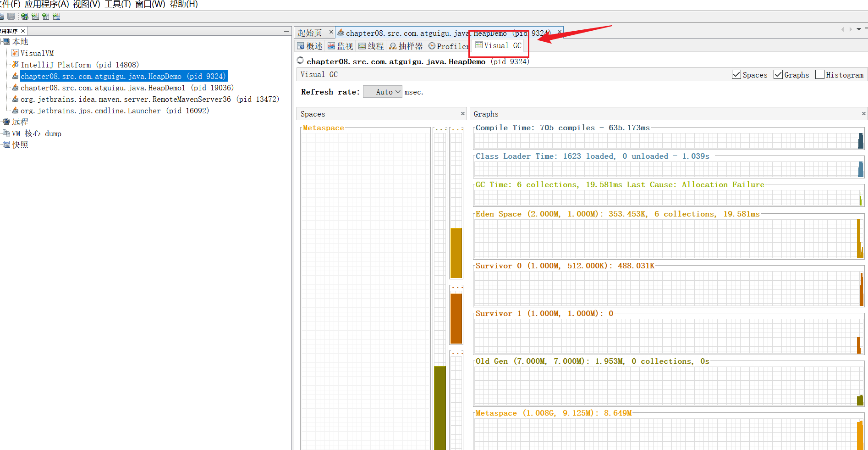Minimize the applications panel with dash button
868x450 pixels.
(286, 31)
